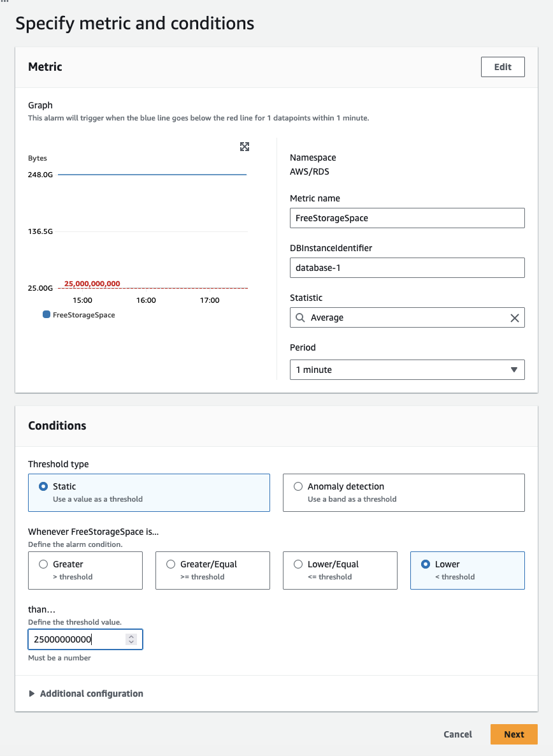Enlarge the graph with the expand icon
This screenshot has height=756, width=553.
point(245,147)
